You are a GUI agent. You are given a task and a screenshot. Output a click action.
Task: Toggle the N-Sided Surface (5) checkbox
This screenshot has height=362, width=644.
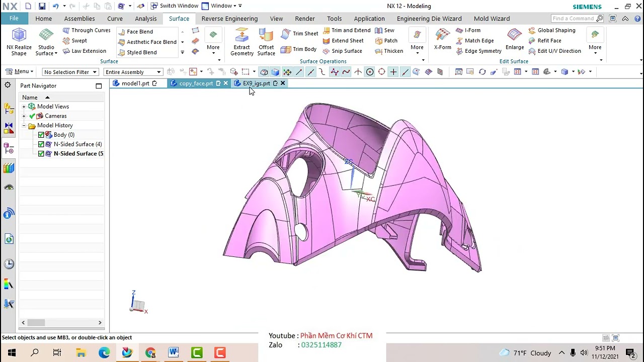click(x=41, y=154)
